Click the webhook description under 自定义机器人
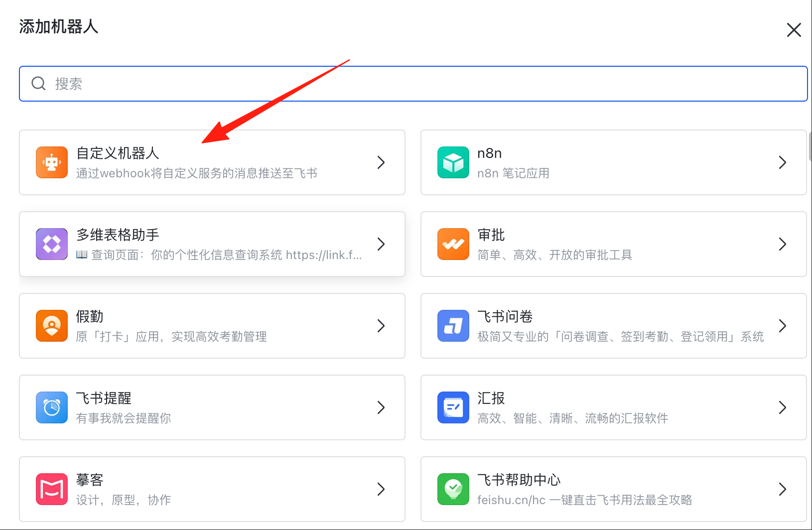Screen dimensions: 812x530 pyautogui.click(x=197, y=173)
